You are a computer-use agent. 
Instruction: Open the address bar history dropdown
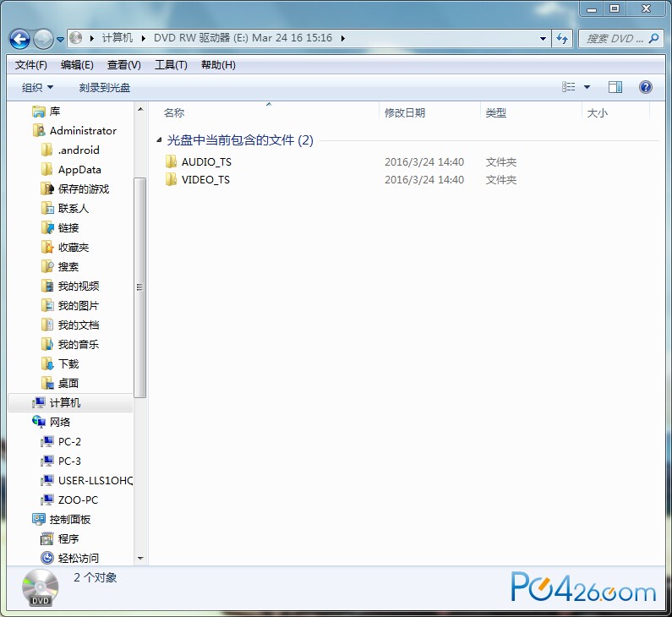click(543, 39)
